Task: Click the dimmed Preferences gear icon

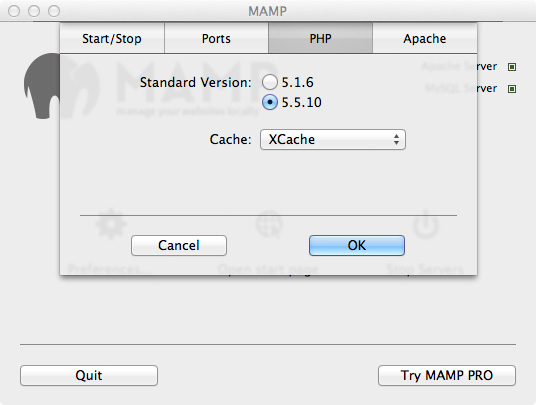Action: tap(111, 224)
